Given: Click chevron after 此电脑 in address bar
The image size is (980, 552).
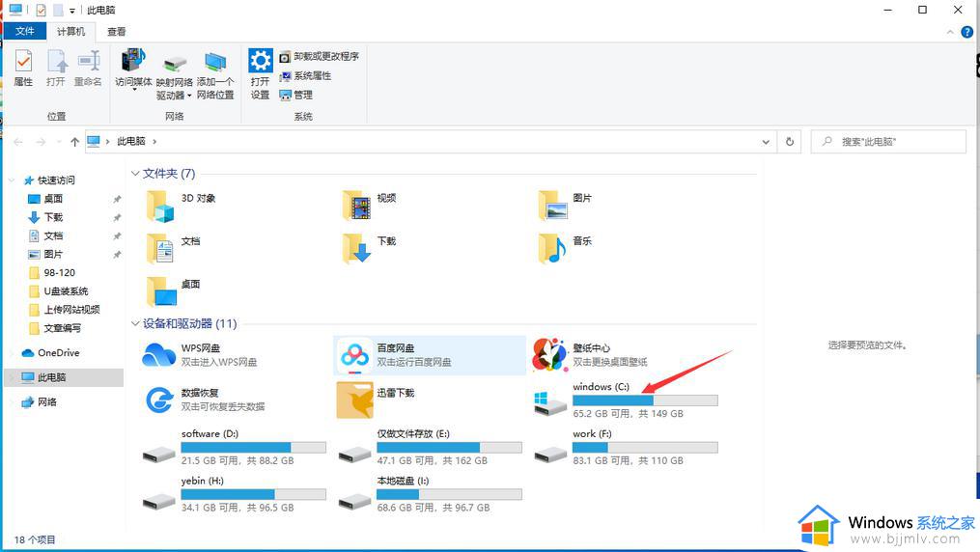Looking at the screenshot, I should (154, 142).
